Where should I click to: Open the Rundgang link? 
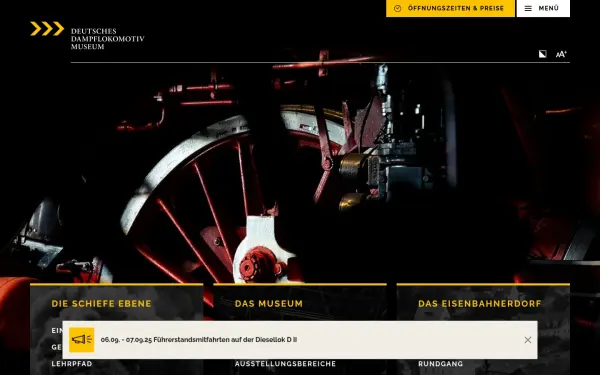tap(440, 364)
